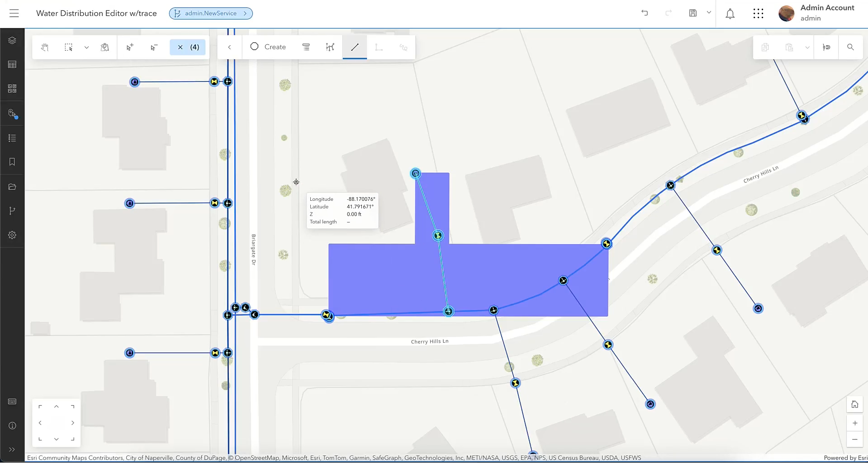
Task: Expand the paste options dropdown arrow
Action: tap(807, 47)
